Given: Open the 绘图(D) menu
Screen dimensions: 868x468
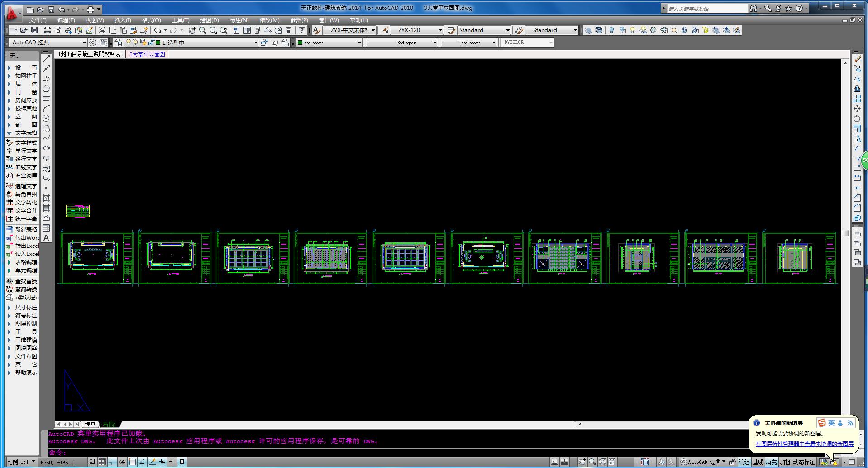Looking at the screenshot, I should click(x=210, y=20).
